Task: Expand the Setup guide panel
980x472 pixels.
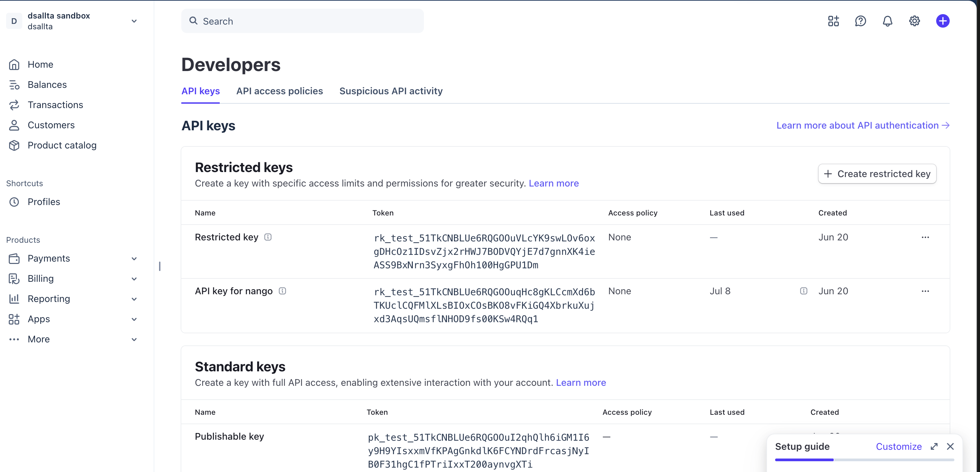Action: pos(934,446)
